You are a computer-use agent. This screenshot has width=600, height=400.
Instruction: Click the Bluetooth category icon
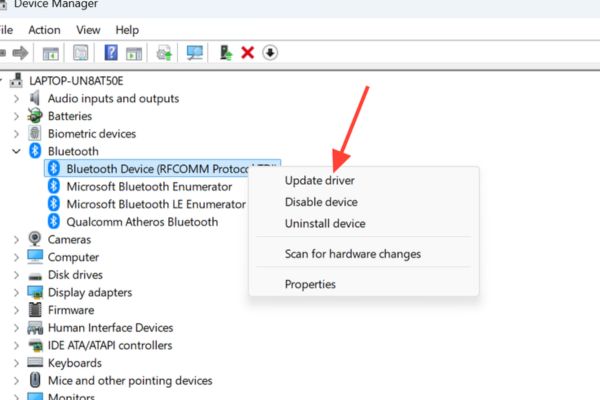[35, 151]
